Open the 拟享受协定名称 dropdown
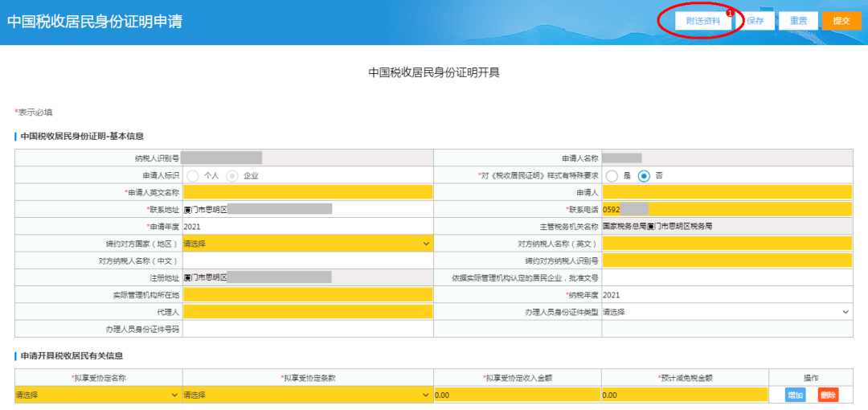The height and width of the screenshot is (410, 868). coord(99,395)
